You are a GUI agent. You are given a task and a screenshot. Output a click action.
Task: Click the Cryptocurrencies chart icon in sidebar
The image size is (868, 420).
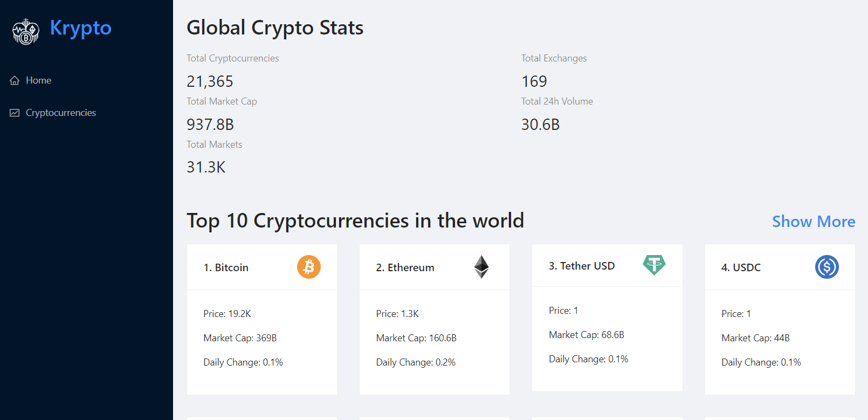pos(15,113)
